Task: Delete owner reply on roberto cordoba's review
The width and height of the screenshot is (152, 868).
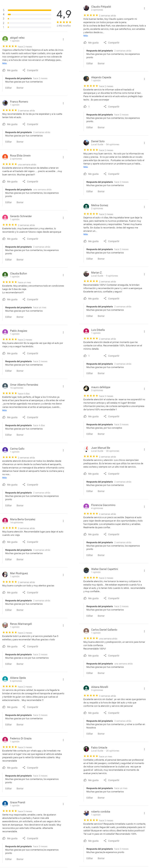Action: click(x=101, y=858)
